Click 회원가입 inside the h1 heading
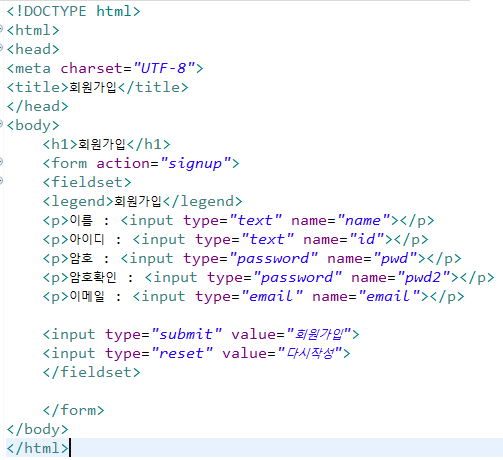This screenshot has height=460, width=503. (x=102, y=144)
